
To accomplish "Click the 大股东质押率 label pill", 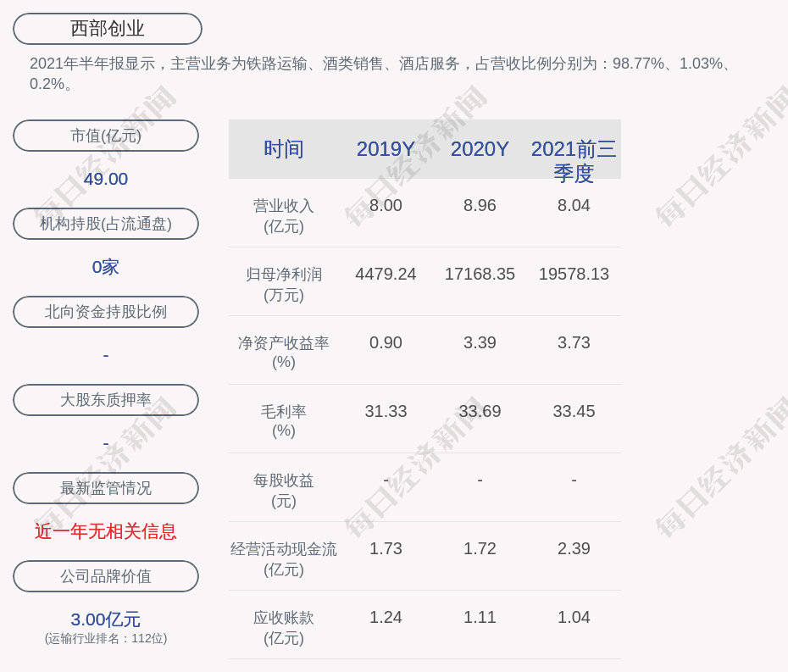I will click(x=106, y=400).
